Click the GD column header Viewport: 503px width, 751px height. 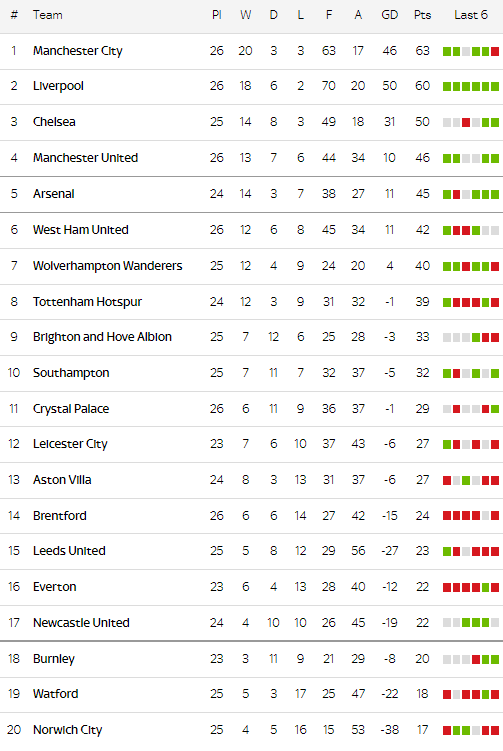pos(389,15)
